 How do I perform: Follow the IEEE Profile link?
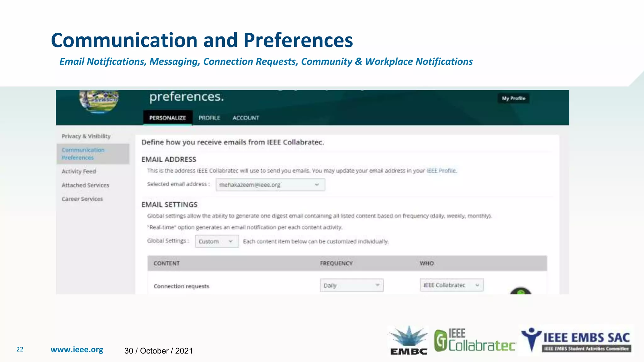441,171
